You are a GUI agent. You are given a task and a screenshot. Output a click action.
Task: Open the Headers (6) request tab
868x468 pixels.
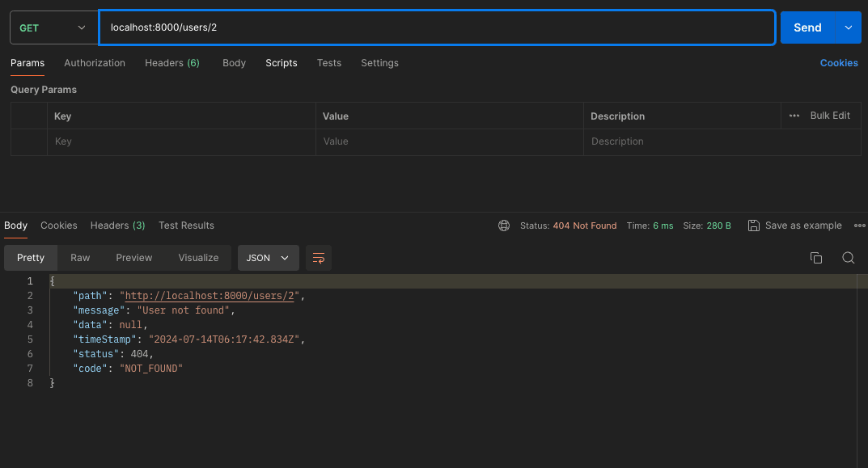click(171, 63)
